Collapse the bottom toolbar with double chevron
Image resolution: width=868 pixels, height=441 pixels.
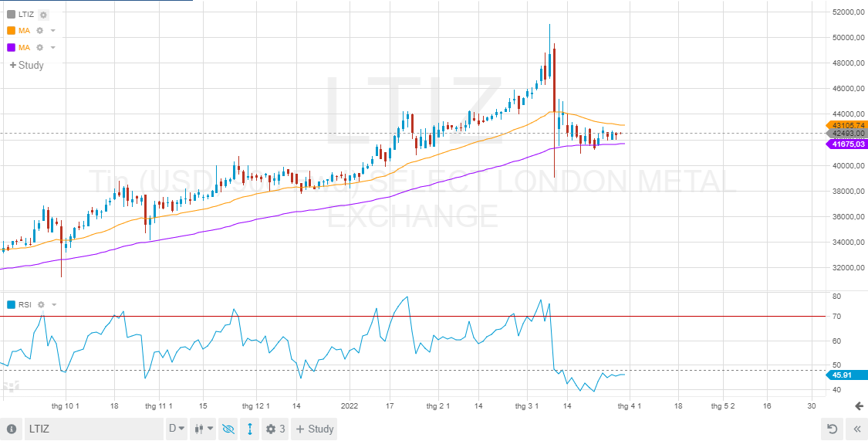point(855,429)
